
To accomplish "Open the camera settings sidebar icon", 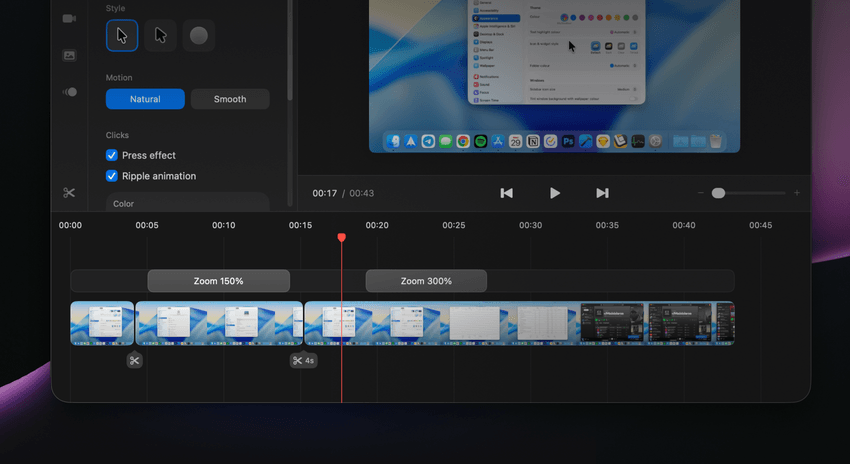I will pos(69,18).
